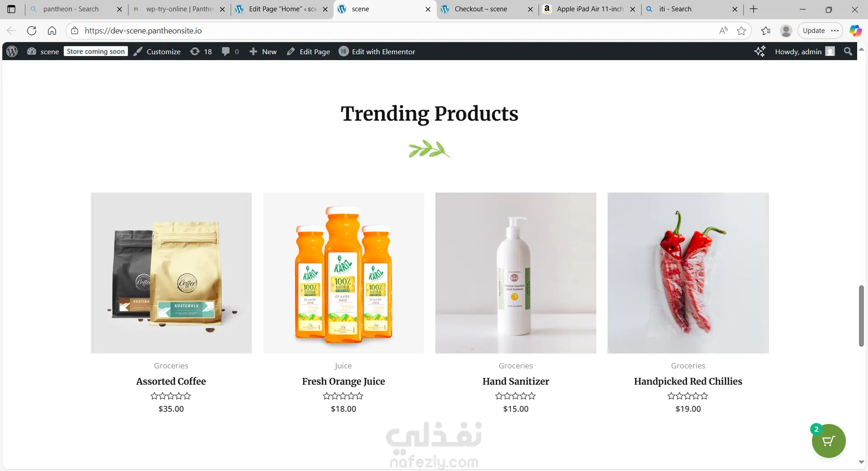
Task: Add page to favorites with star icon
Action: coord(741,31)
